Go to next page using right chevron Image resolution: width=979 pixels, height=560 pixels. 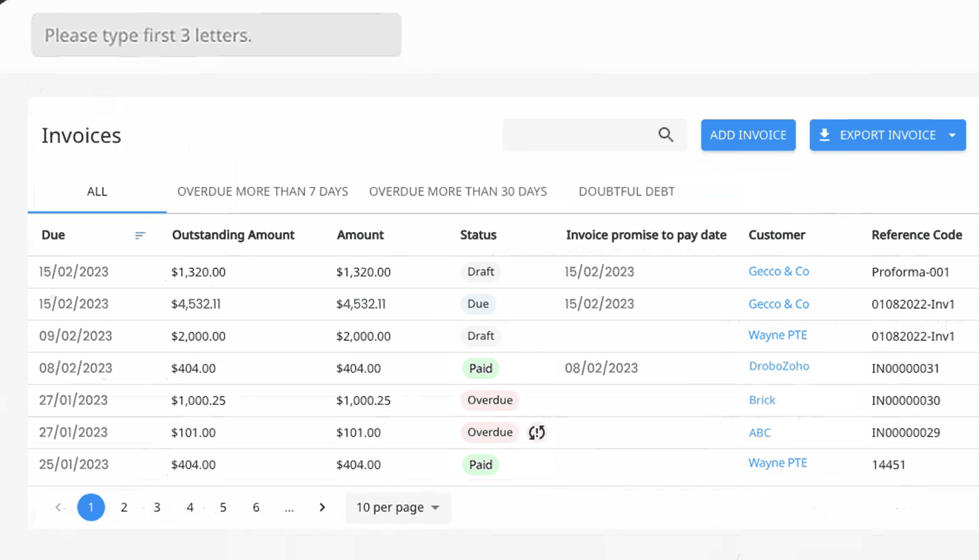[322, 507]
